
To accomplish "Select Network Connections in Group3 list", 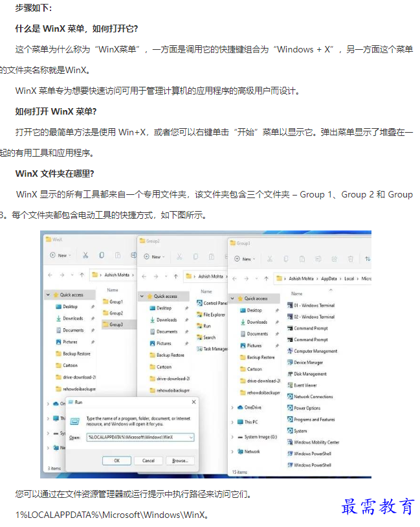I will pyautogui.click(x=310, y=397).
